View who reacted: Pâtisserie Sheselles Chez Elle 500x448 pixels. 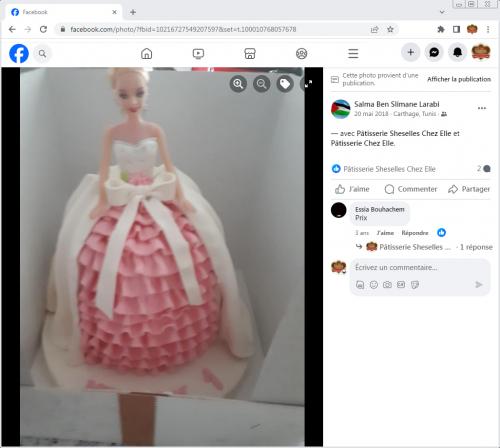tap(389, 169)
